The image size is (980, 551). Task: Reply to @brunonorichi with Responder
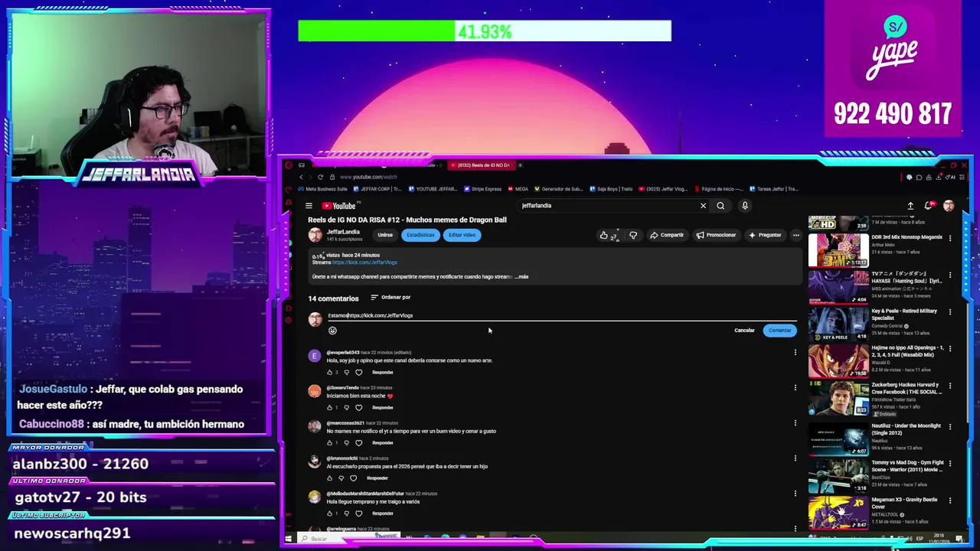(377, 478)
